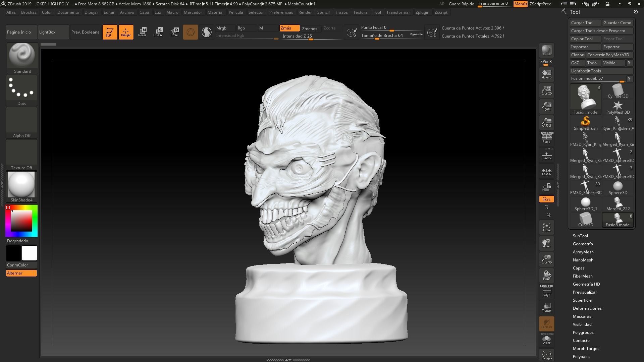The image size is (644, 362).
Task: Open the Texture Off selector
Action: (22, 155)
